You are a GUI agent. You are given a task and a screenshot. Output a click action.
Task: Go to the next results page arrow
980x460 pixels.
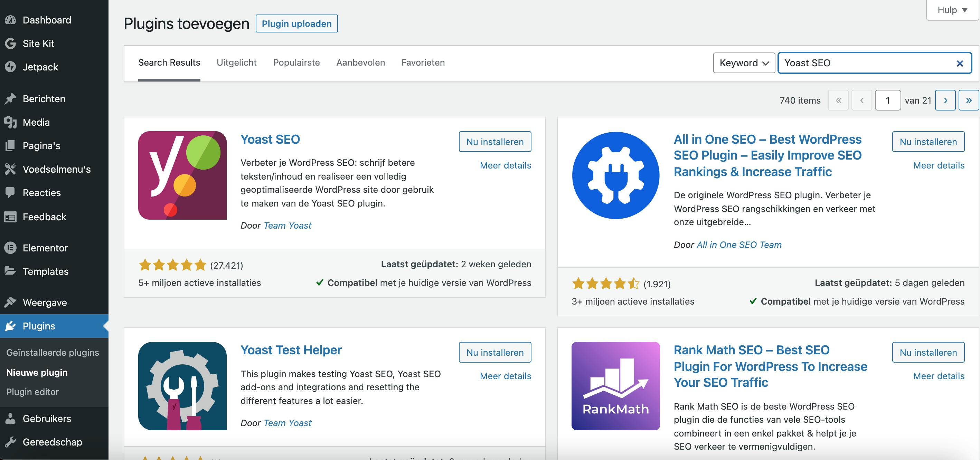945,100
